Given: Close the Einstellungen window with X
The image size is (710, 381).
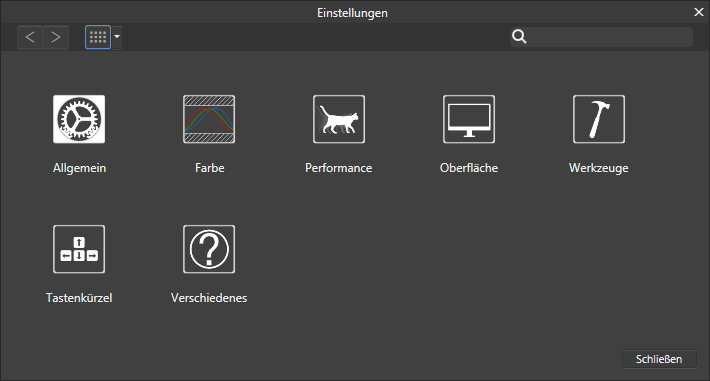Looking at the screenshot, I should pos(699,12).
